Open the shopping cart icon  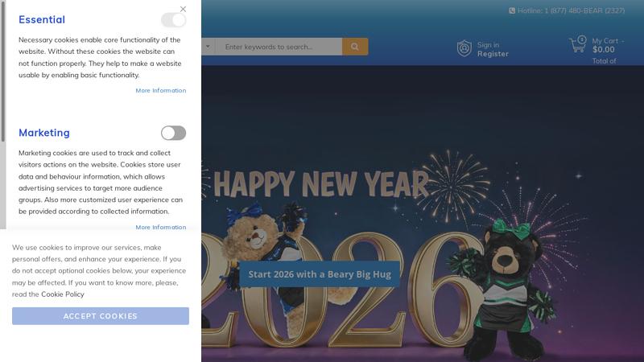pos(577,46)
